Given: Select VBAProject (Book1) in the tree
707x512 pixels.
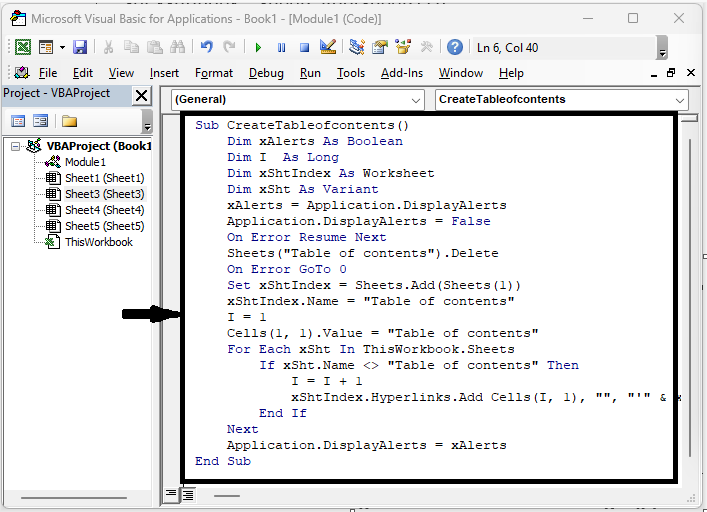Looking at the screenshot, I should (x=98, y=146).
